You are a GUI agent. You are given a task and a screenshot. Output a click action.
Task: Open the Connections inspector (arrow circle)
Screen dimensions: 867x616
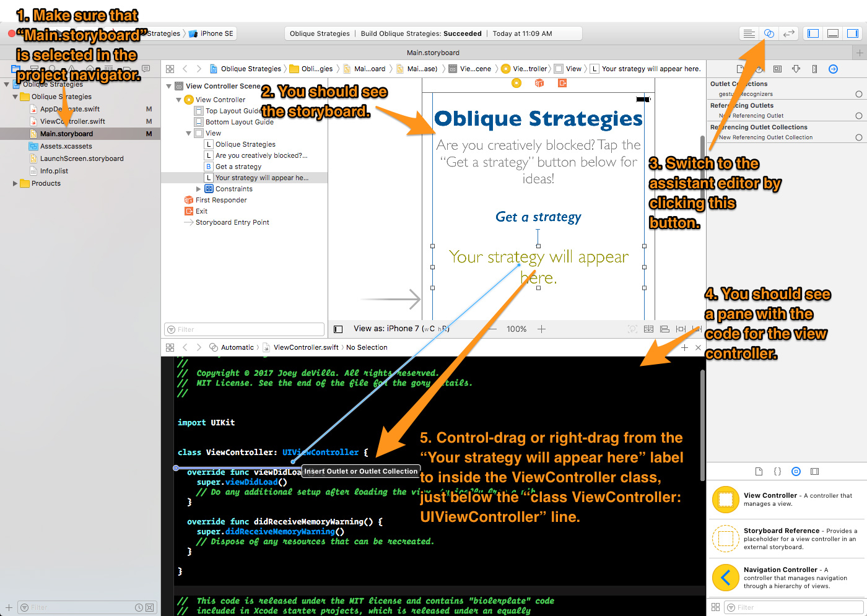pyautogui.click(x=833, y=69)
